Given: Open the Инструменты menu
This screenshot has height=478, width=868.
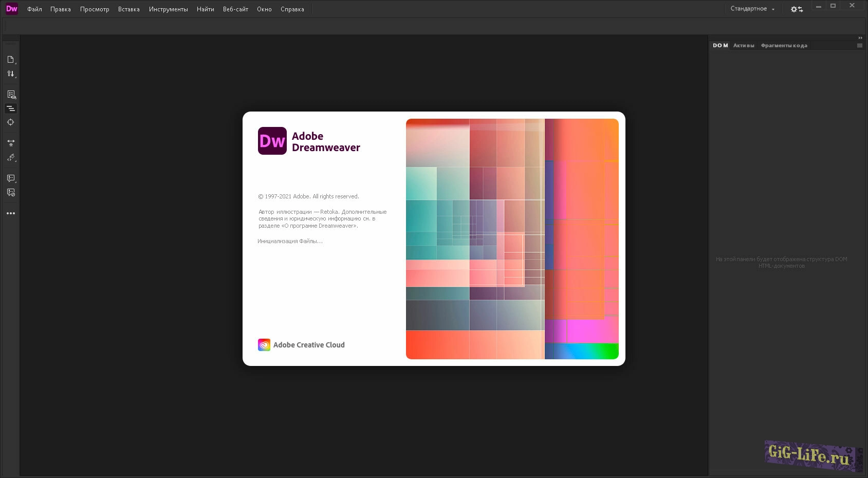Looking at the screenshot, I should pos(168,9).
